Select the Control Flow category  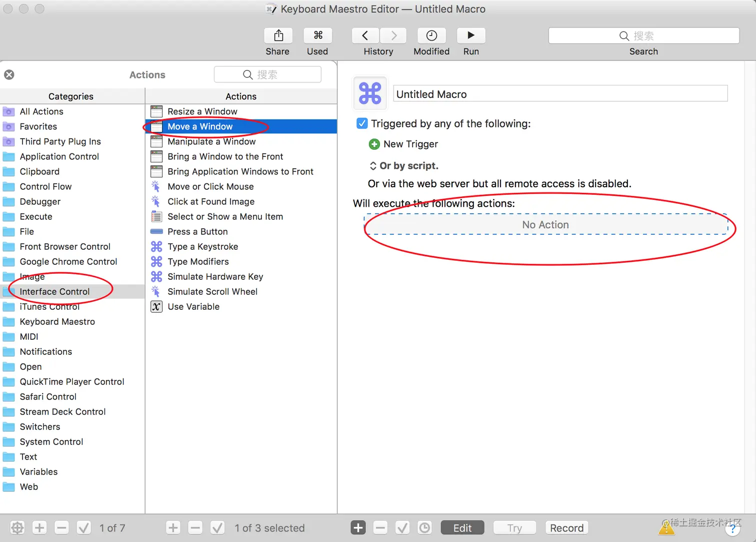[72, 186]
